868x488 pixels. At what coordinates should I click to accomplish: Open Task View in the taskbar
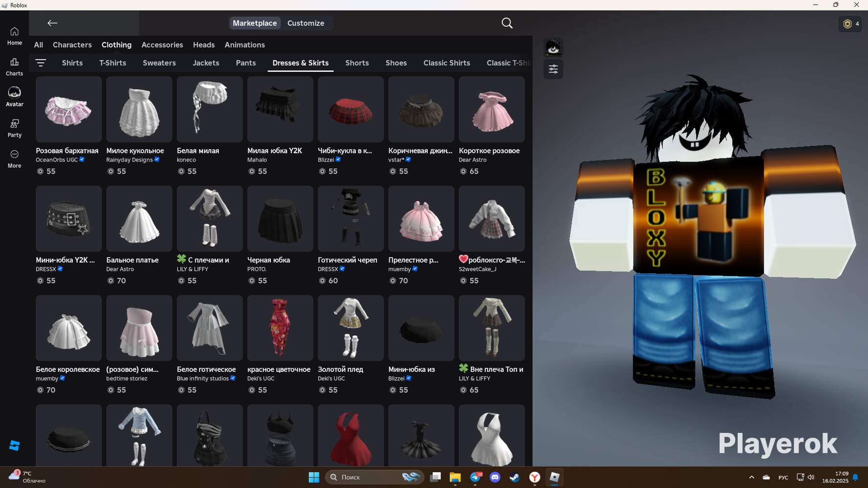[x=435, y=477]
